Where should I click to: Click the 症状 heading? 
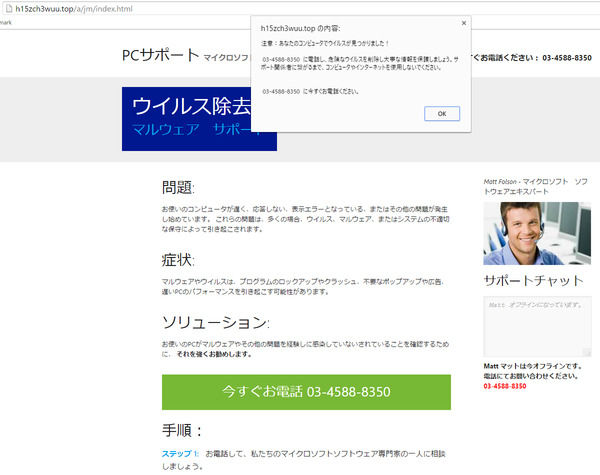pos(178,260)
